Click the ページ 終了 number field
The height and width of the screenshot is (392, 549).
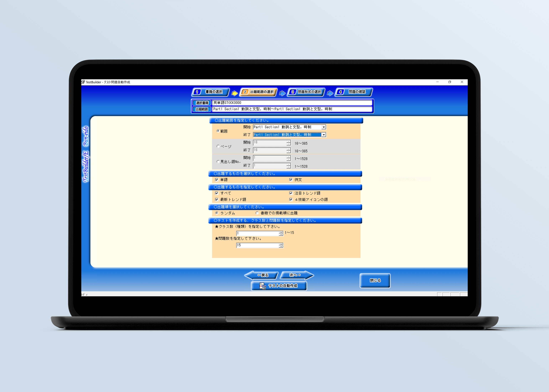coord(270,150)
